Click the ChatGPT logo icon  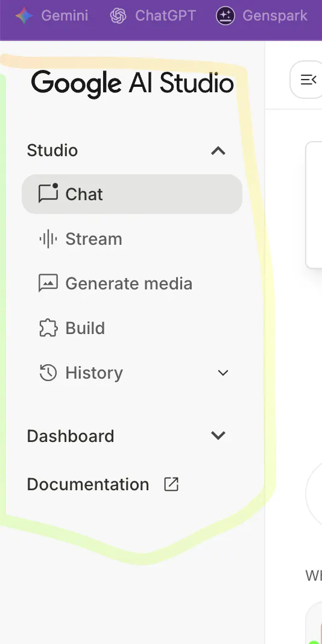[118, 16]
